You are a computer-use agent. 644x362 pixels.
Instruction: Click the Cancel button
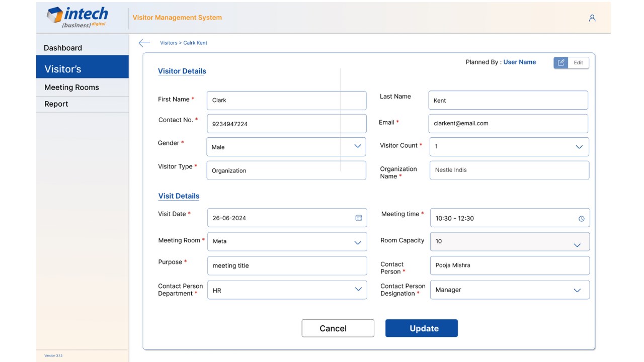point(338,328)
